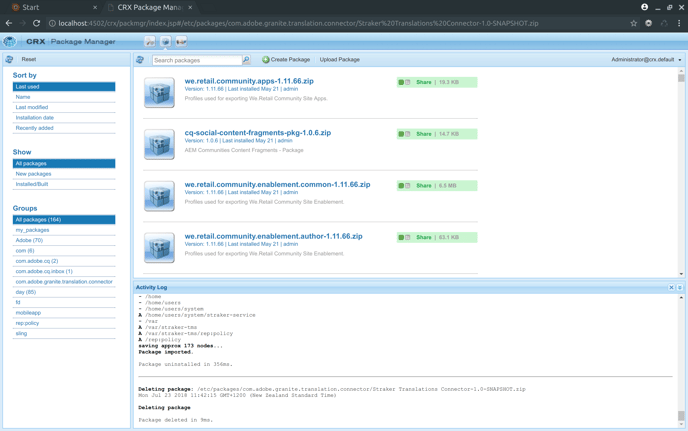Sort by Installation date
The width and height of the screenshot is (688, 431).
[64, 118]
